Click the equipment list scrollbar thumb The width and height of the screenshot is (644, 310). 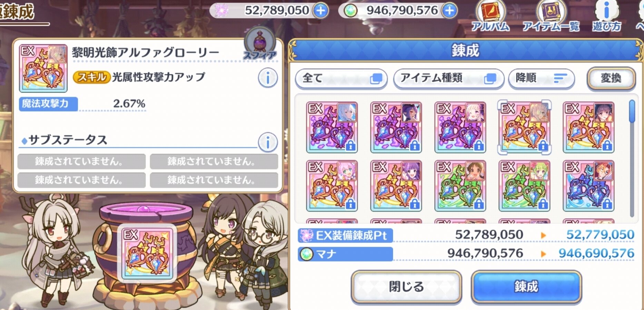632,111
